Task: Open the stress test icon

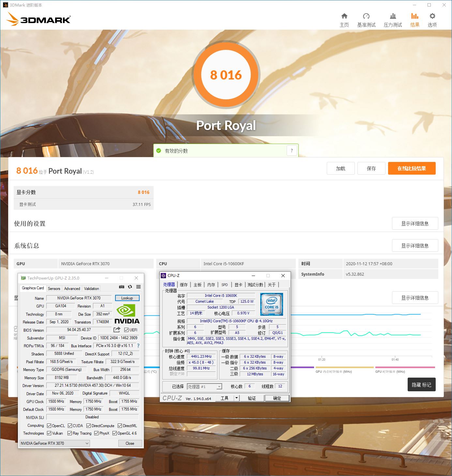Action: tap(393, 16)
